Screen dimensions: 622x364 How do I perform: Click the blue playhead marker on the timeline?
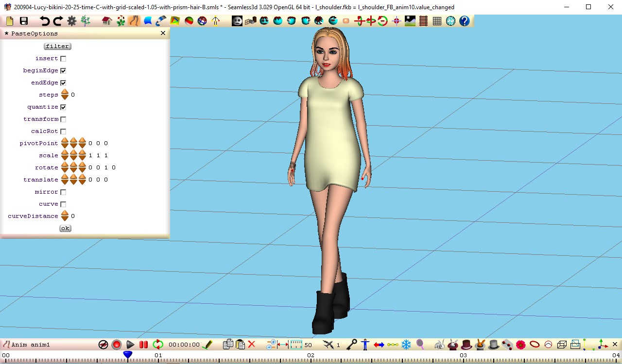127,355
